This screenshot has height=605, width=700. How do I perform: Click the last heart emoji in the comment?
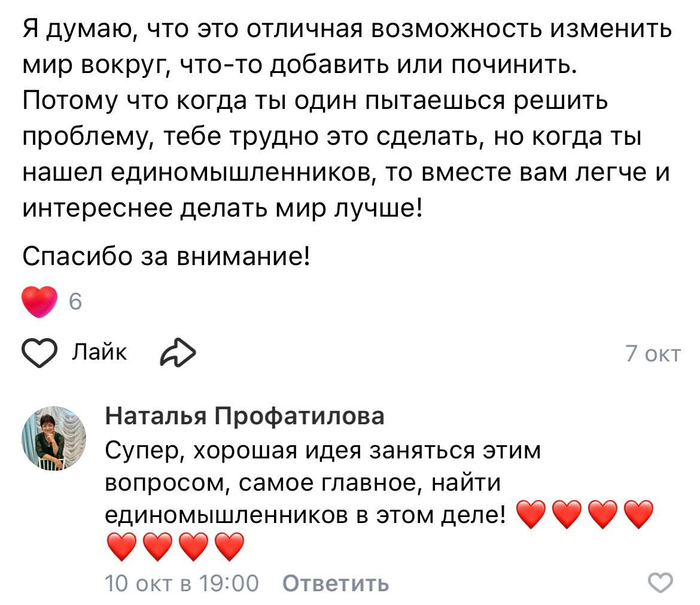pos(229,547)
